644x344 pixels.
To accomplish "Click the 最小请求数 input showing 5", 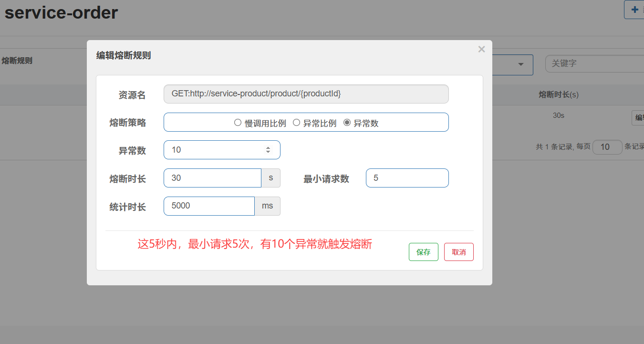I will click(x=407, y=178).
